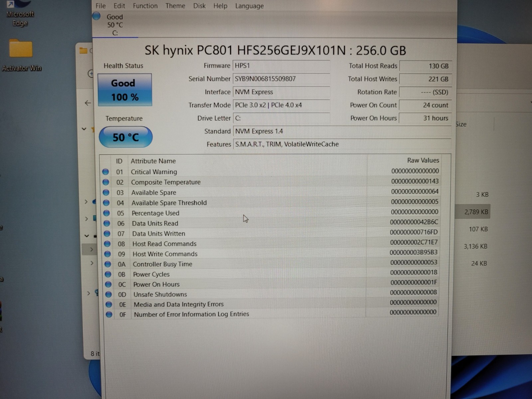Screen dimensions: 532x399
Task: Click the Attribute Name column header
Action: click(x=153, y=161)
